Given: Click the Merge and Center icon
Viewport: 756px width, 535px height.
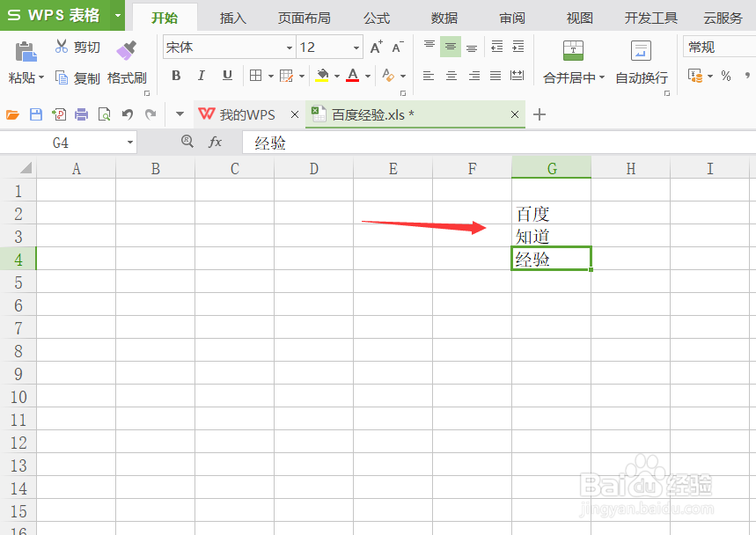Looking at the screenshot, I should point(573,50).
